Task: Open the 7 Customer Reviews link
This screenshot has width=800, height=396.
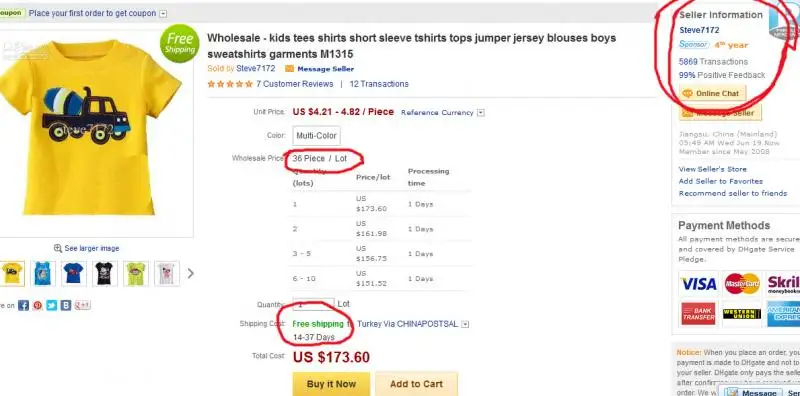Action: tap(294, 84)
